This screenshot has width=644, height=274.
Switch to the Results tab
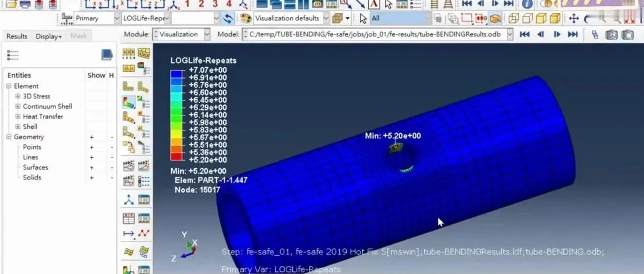pyautogui.click(x=17, y=36)
